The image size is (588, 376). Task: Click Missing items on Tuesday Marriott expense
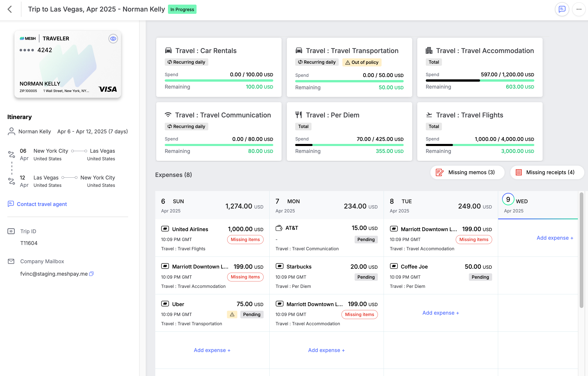(x=474, y=240)
